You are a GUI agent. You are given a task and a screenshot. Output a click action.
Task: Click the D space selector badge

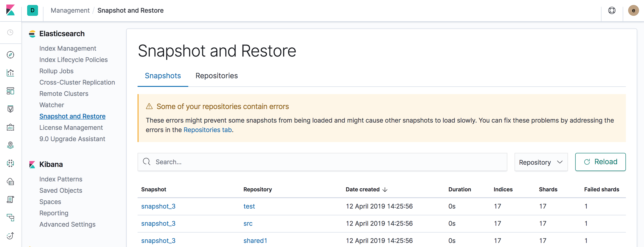pyautogui.click(x=33, y=10)
